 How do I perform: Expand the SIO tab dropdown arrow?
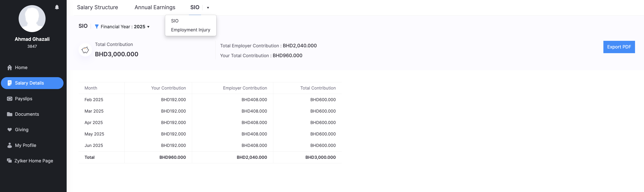click(208, 8)
